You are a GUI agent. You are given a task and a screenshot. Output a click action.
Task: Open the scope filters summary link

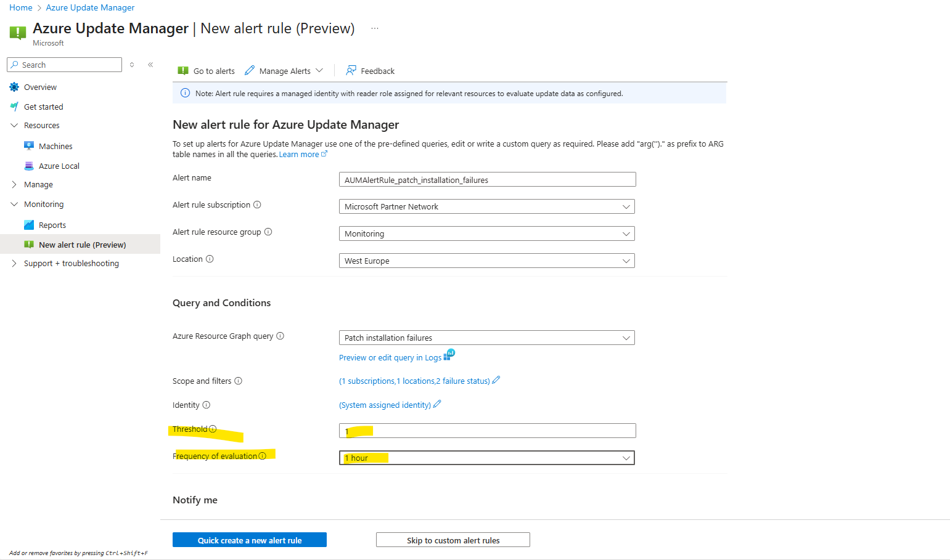[x=414, y=381]
